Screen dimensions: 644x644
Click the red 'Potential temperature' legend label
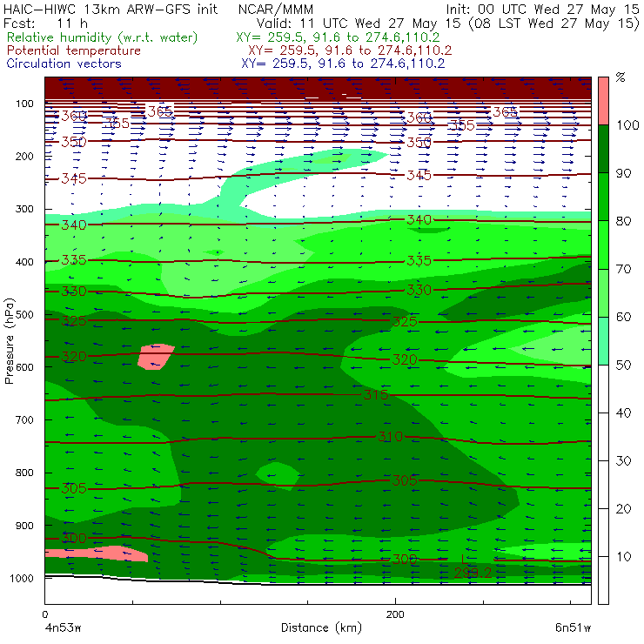click(x=73, y=50)
